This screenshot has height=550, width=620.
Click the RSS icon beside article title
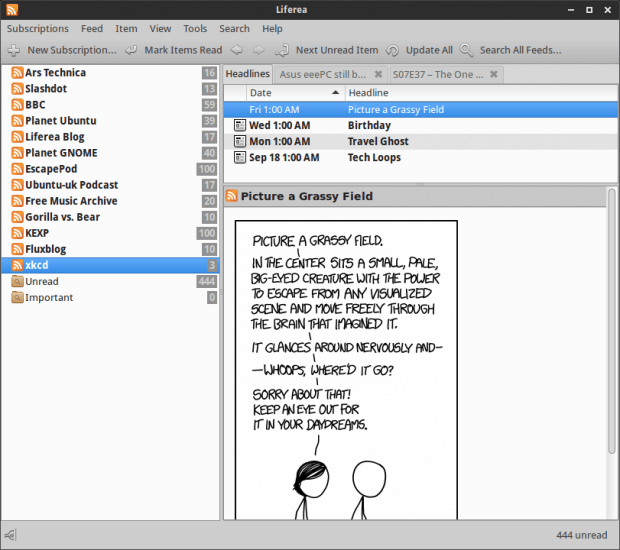(231, 196)
